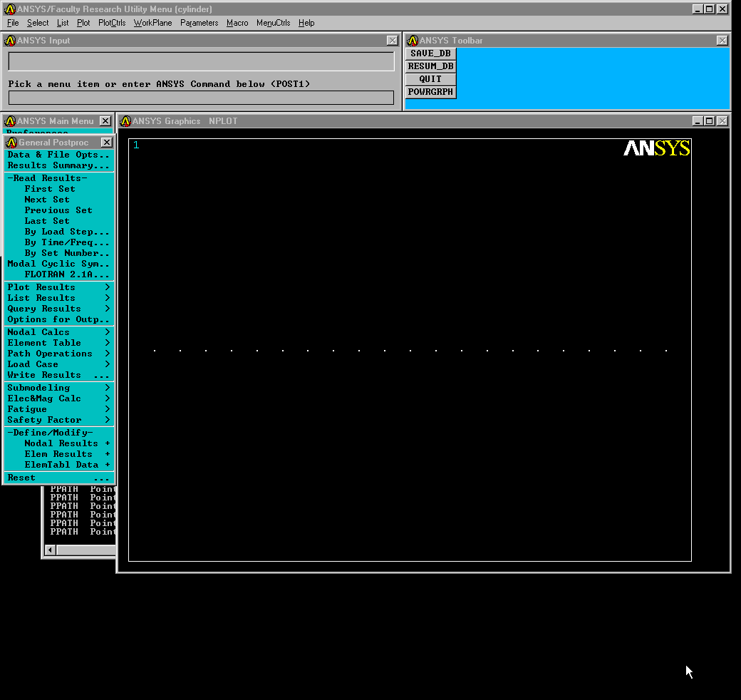Screen dimensions: 741x700
Task: Click the ANSYS logo icon in Graphics title bar
Action: pyautogui.click(x=125, y=121)
